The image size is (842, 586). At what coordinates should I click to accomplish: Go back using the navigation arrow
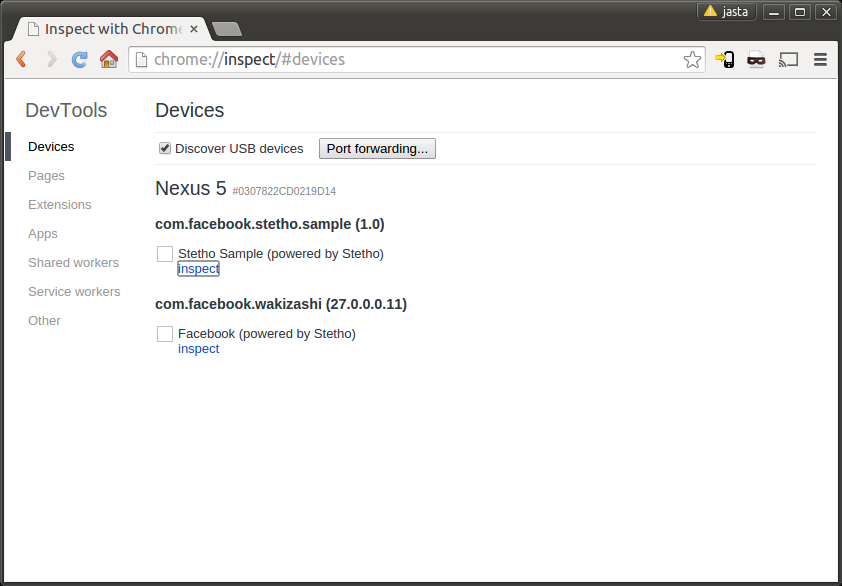pyautogui.click(x=21, y=59)
